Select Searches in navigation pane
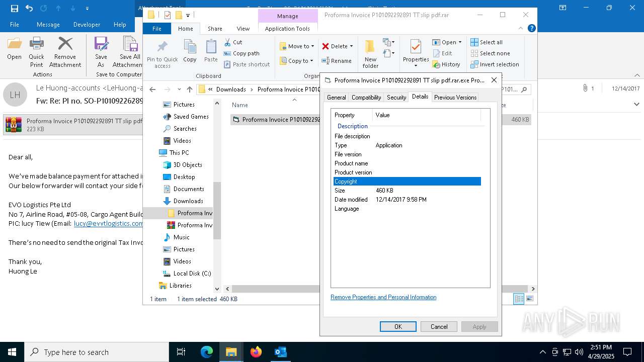Viewport: 644px width, 362px height. (180, 129)
